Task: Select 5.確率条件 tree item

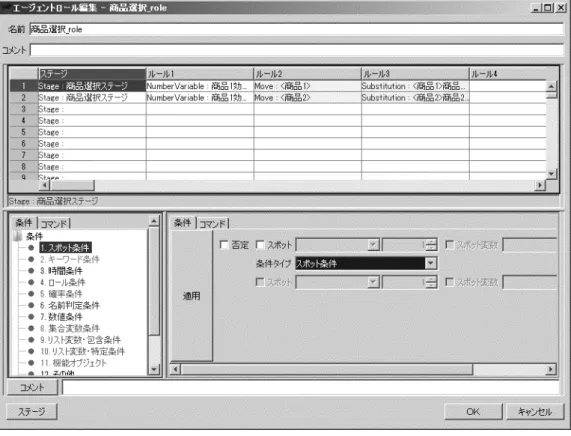Action: 61,294
